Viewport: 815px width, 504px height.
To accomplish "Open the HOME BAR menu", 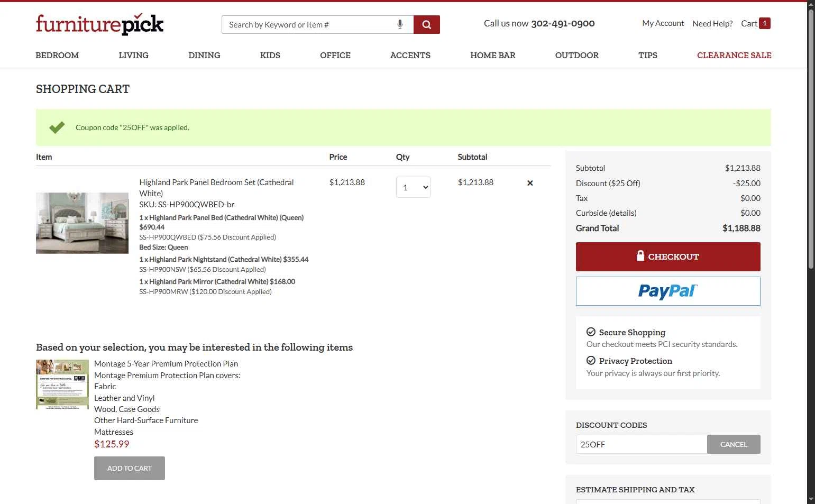I will coord(493,55).
